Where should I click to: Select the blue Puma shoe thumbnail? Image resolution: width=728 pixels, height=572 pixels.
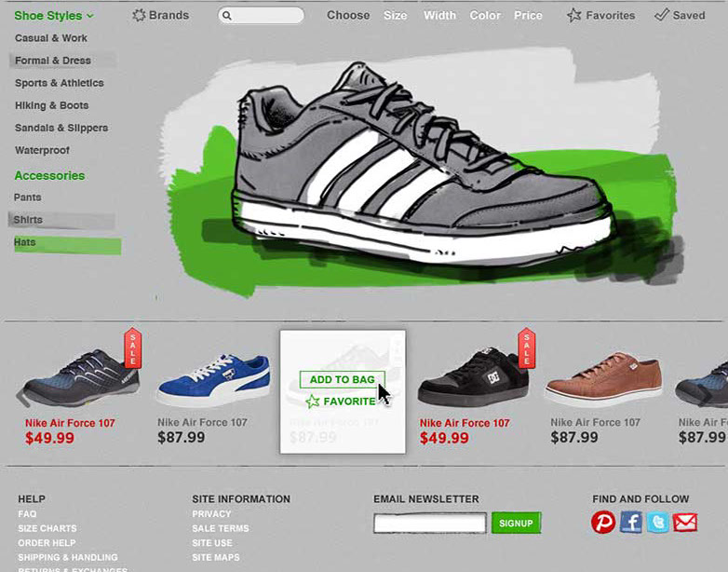tap(214, 379)
